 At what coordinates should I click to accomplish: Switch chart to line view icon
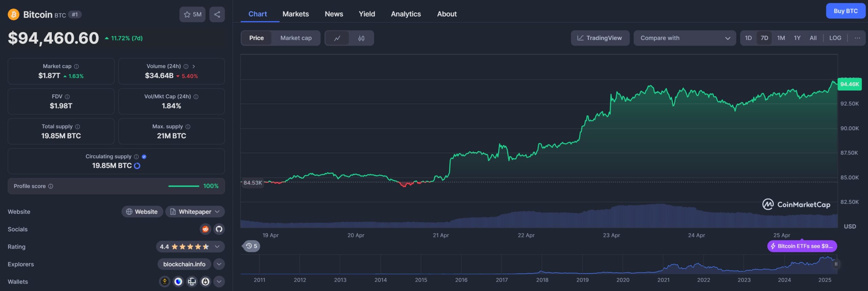point(337,38)
